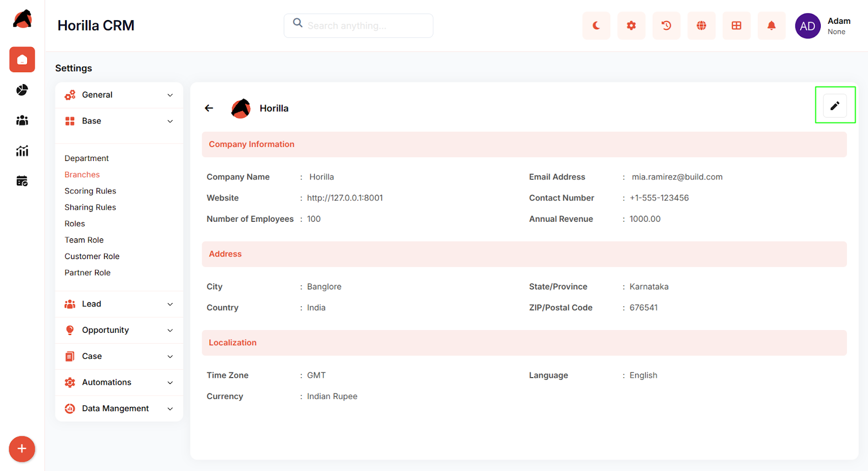Open the Home icon in the sidebar

tap(22, 60)
